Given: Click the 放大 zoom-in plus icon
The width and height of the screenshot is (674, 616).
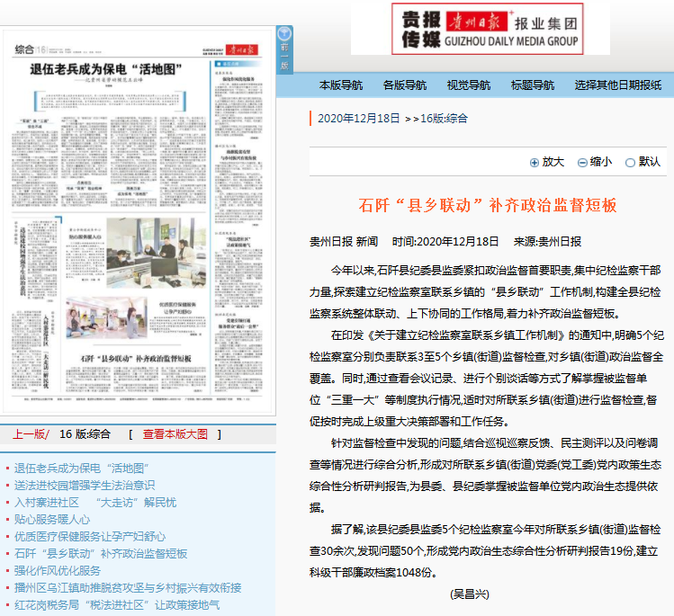Looking at the screenshot, I should [535, 163].
